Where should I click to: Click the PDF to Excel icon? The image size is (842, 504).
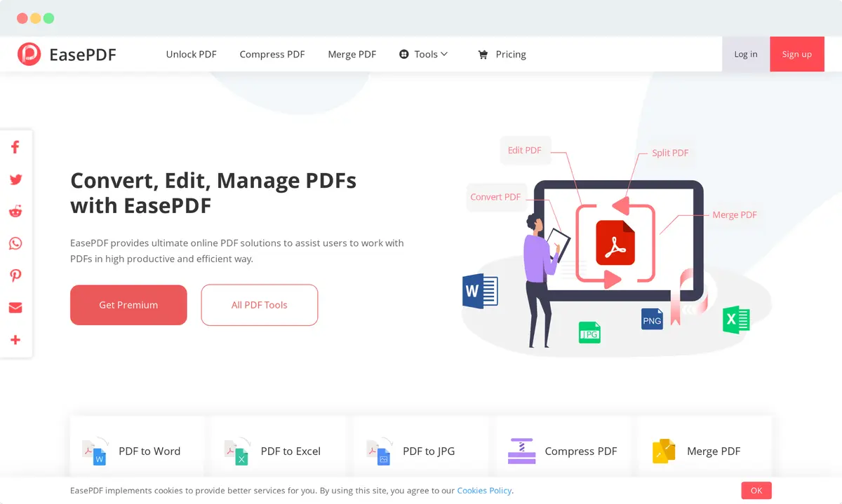tap(237, 451)
